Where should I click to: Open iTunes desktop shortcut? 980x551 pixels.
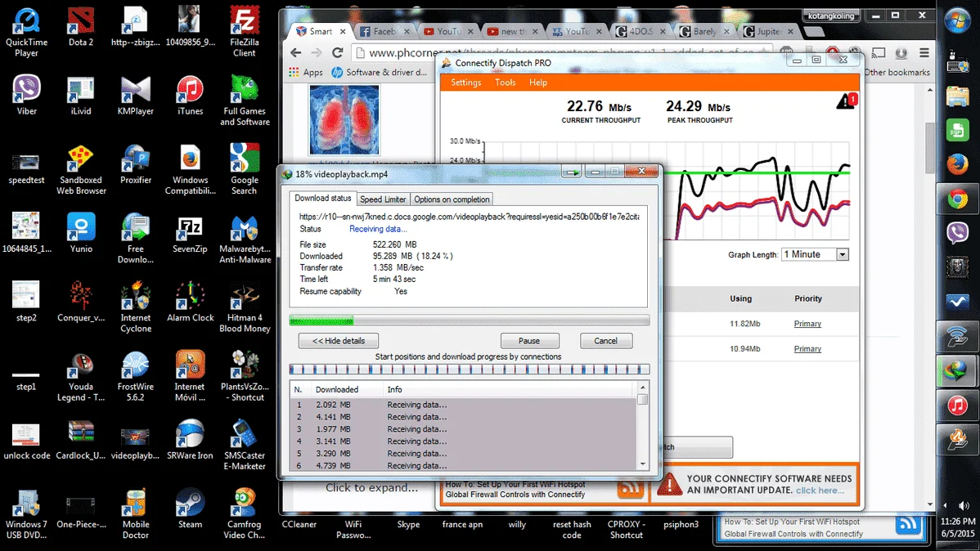[190, 96]
